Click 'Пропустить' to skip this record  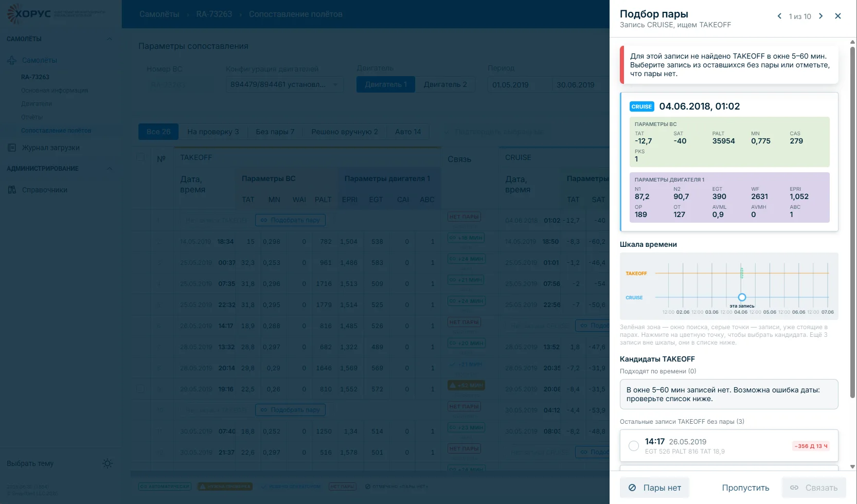[x=745, y=488]
